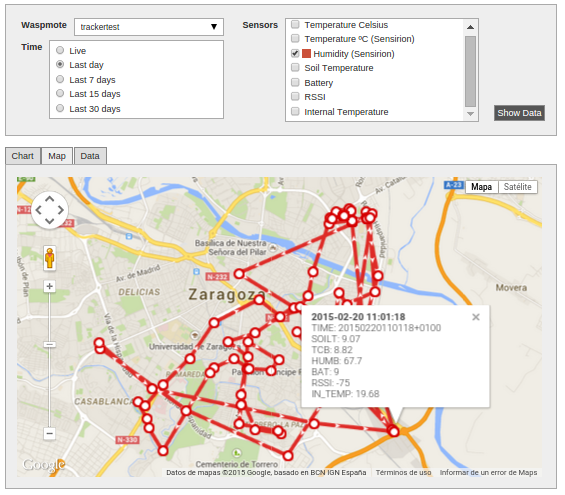Viewport: 565px width, 495px height.
Task: Click the marker beside Cementerio de Torrero
Action: click(x=288, y=456)
